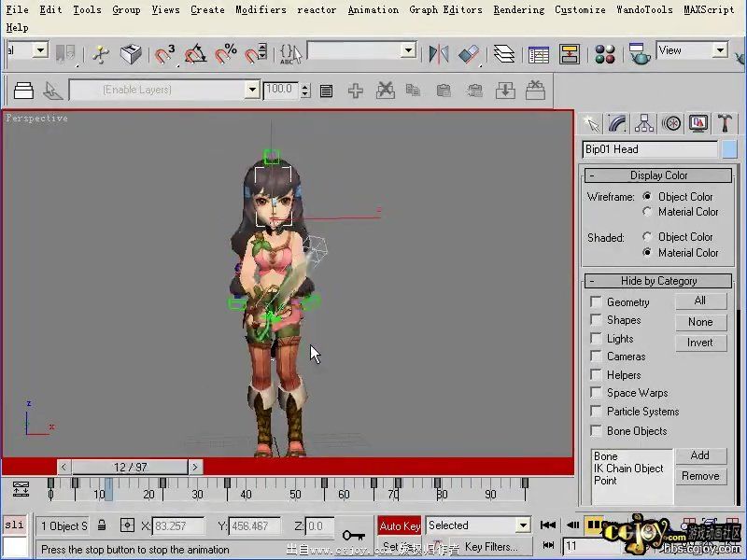Open the Display command panel tab
The image size is (747, 560).
[x=698, y=124]
